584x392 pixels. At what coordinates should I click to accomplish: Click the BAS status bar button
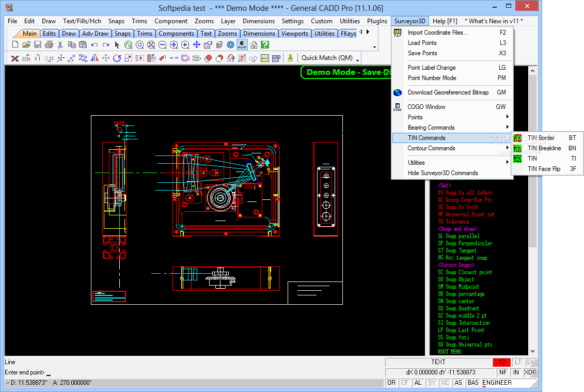473,383
